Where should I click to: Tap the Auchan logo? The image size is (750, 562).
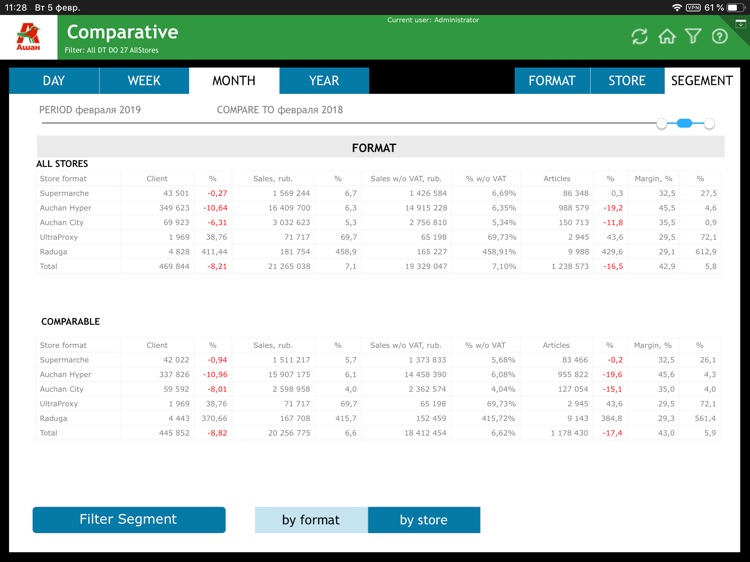click(29, 37)
